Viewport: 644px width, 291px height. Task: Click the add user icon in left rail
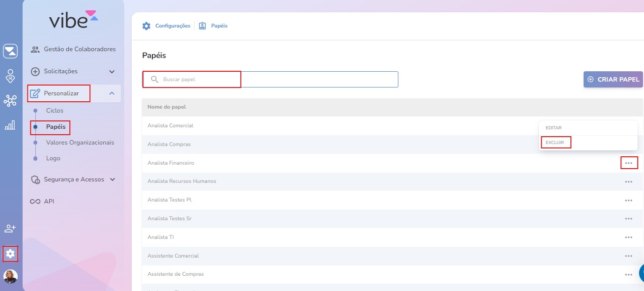click(x=10, y=229)
